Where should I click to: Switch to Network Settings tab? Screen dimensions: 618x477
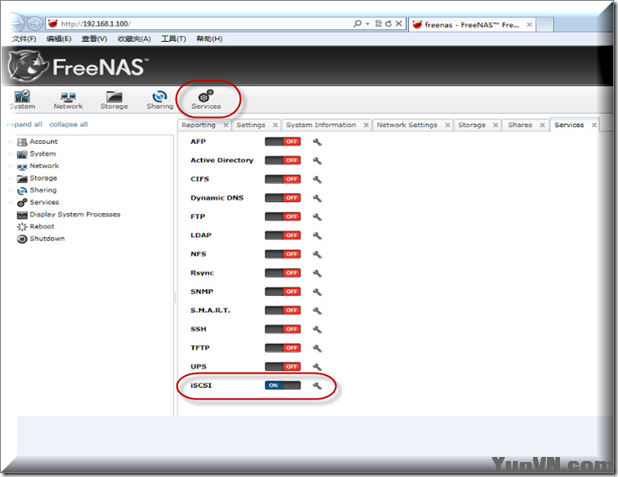tap(407, 125)
